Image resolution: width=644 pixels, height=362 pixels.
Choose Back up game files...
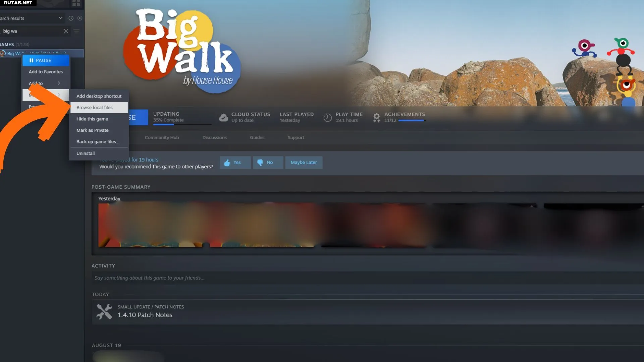pyautogui.click(x=99, y=142)
